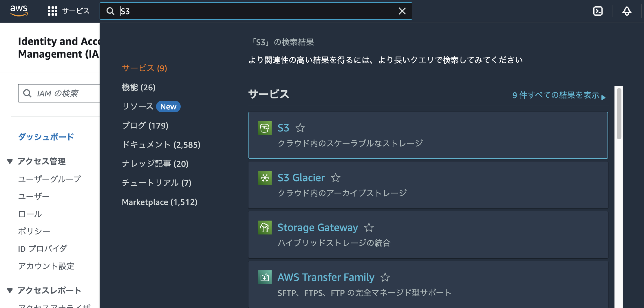The image size is (644, 308).
Task: Collapse the アクセス管理 section
Action: coord(10,162)
